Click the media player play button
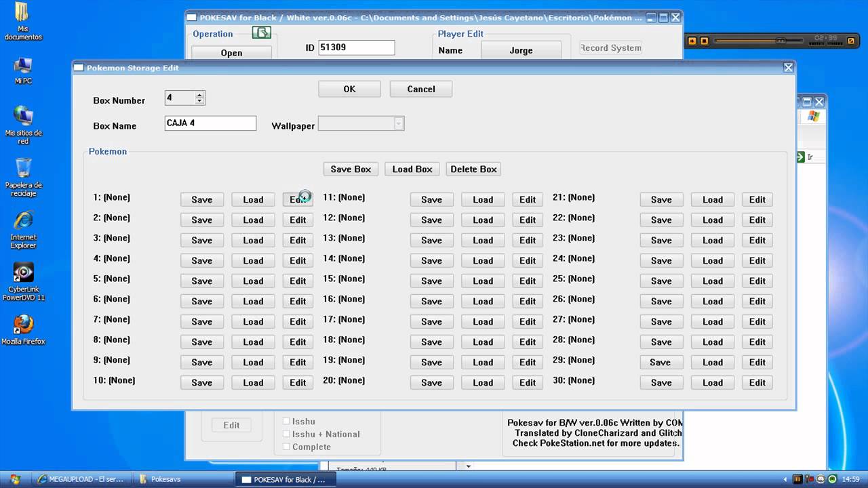 692,41
